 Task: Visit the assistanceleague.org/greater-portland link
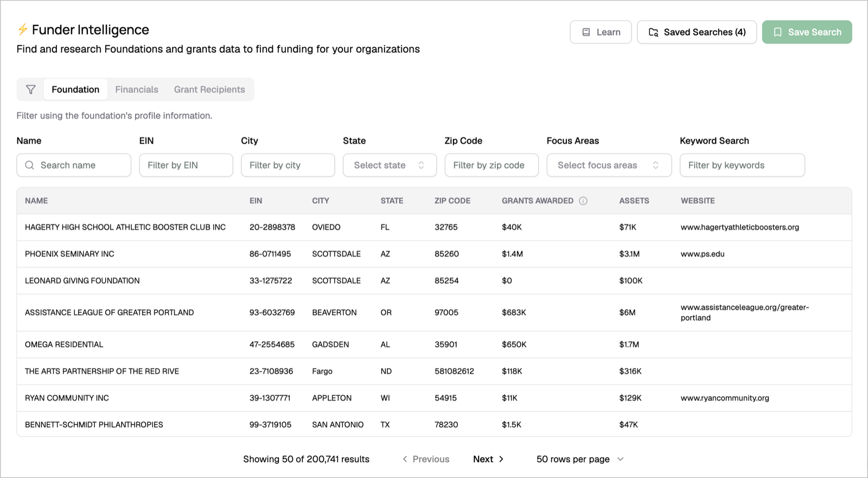(x=745, y=313)
